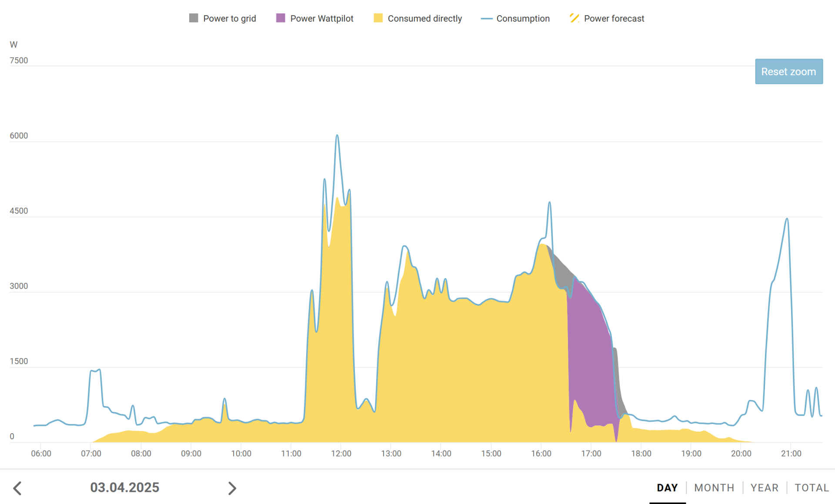Click the yellow Consumed directly legend swatch
835x504 pixels.
point(378,18)
